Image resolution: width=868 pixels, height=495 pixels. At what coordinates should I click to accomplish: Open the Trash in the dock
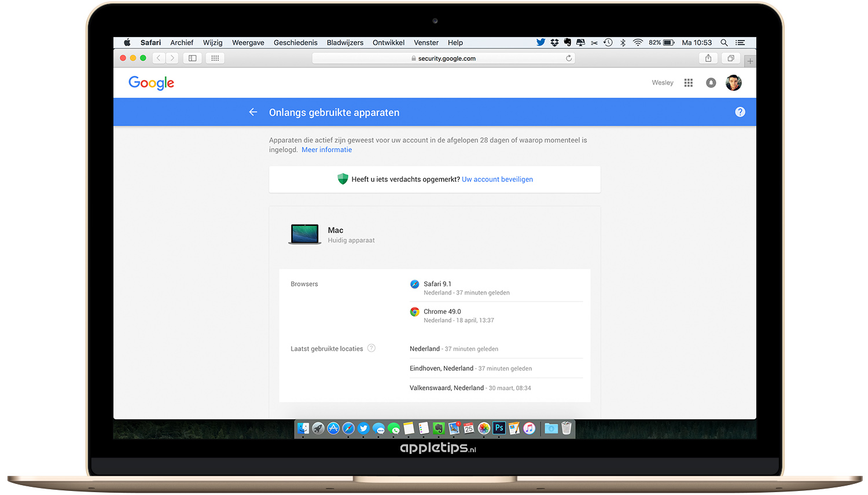[567, 428]
